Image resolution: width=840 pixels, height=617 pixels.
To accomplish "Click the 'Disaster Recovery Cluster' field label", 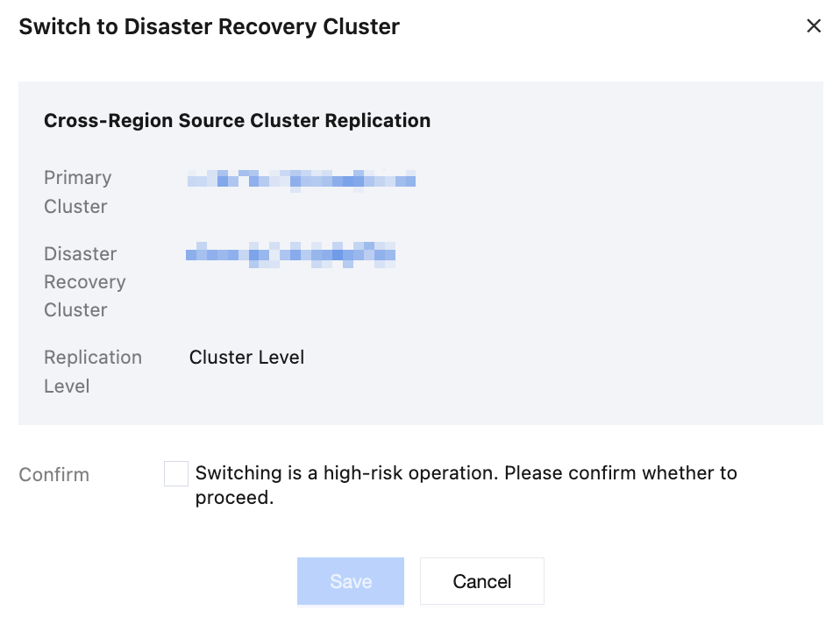I will point(85,281).
